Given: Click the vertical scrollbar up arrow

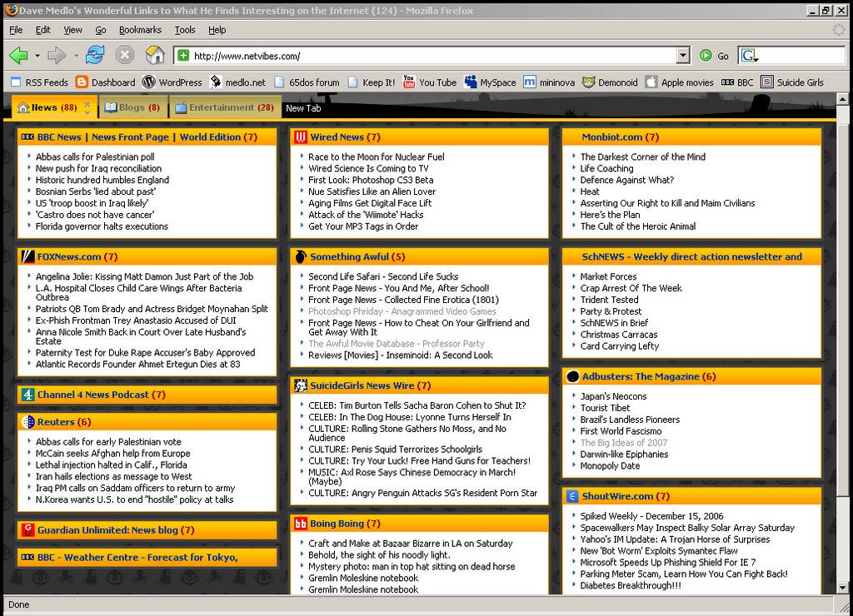Looking at the screenshot, I should pos(842,99).
